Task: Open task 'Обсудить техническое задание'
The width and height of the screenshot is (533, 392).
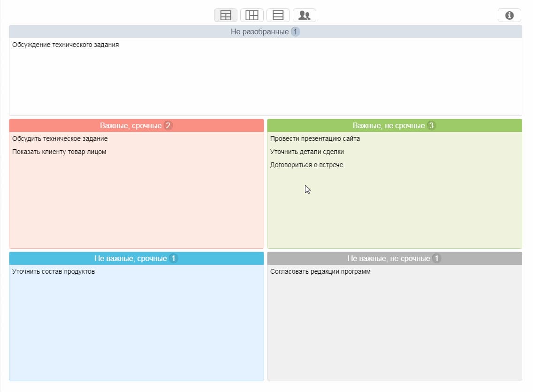Action: (x=60, y=139)
